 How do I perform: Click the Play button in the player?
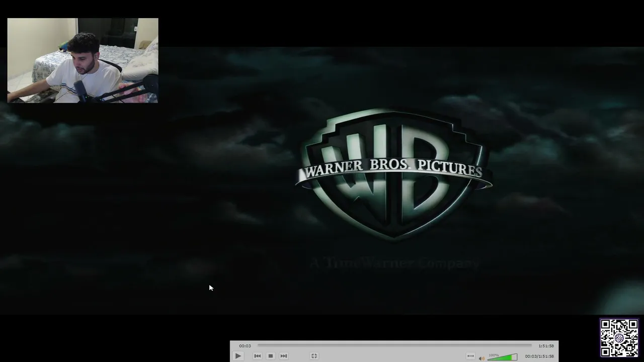coord(238,356)
